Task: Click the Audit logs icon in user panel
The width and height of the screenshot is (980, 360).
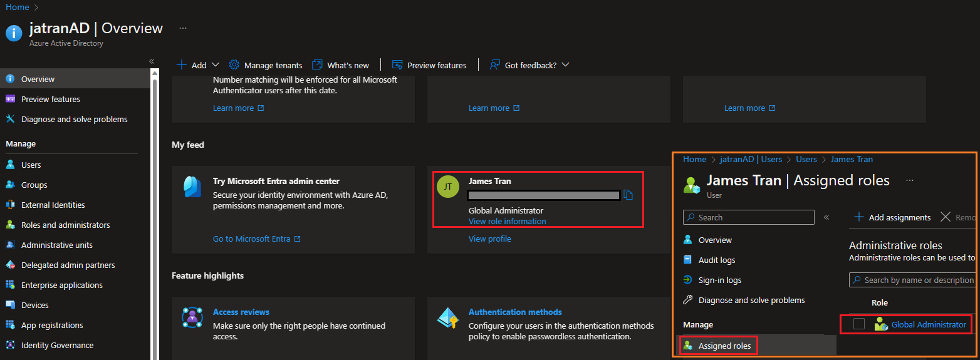Action: 688,260
